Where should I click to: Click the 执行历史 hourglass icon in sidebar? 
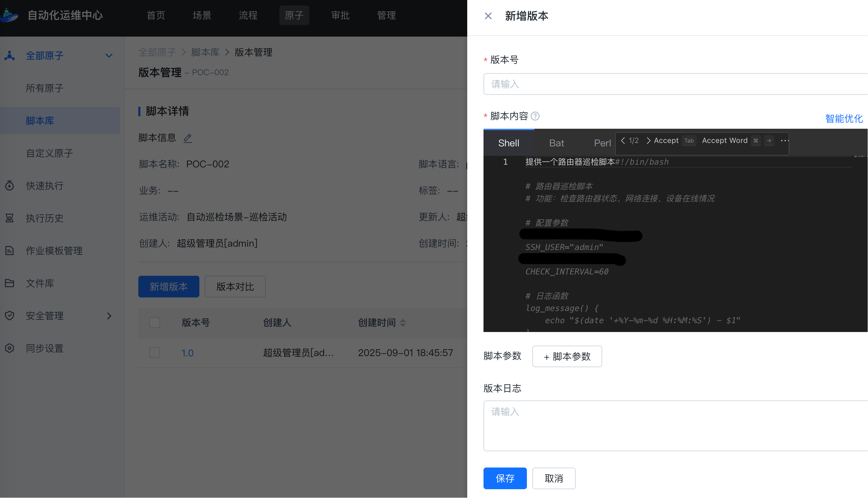coord(9,218)
